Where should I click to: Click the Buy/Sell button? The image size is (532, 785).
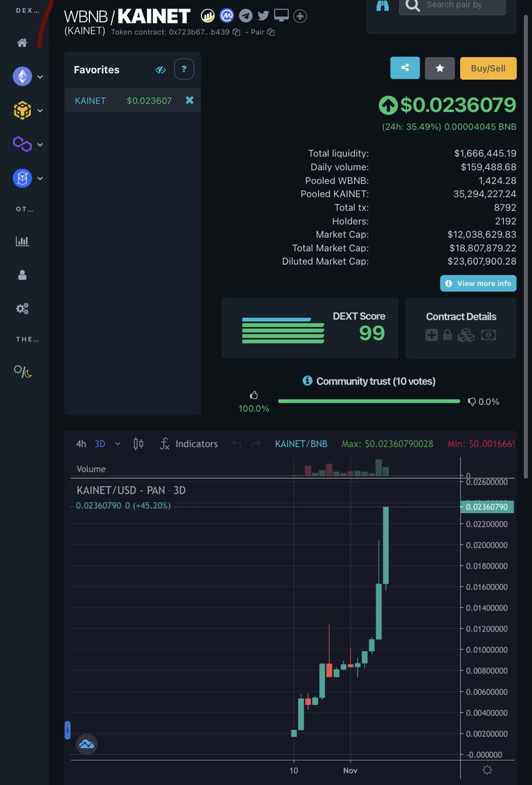[x=488, y=68]
